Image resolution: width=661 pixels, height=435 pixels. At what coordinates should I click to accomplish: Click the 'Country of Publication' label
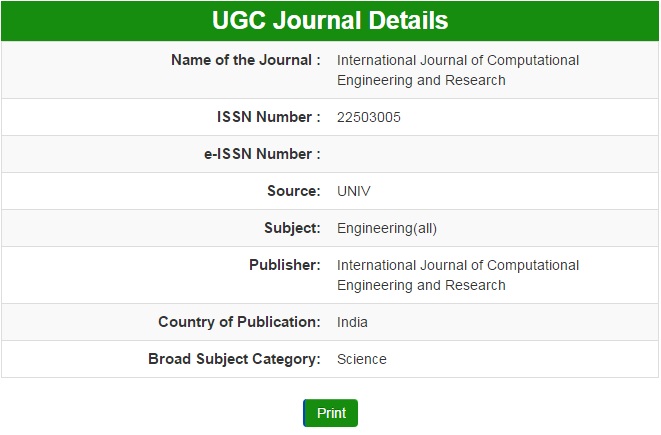click(x=239, y=322)
